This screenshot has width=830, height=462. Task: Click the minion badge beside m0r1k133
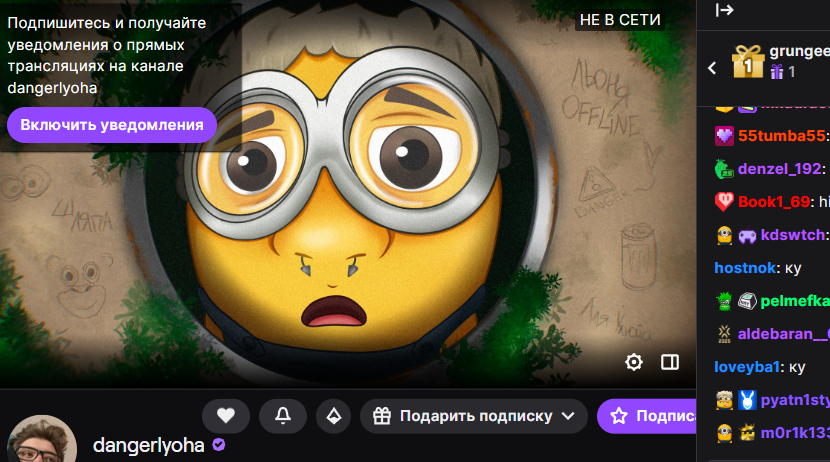pyautogui.click(x=724, y=433)
